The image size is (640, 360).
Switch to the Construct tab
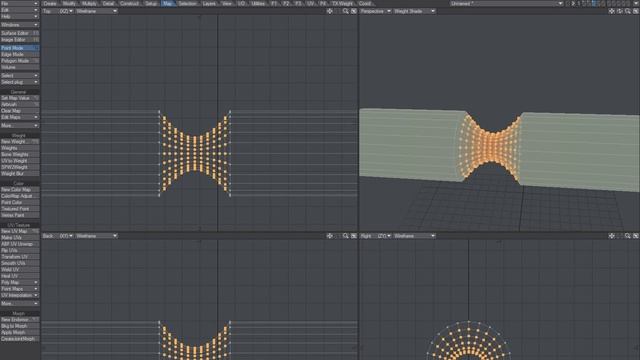129,3
